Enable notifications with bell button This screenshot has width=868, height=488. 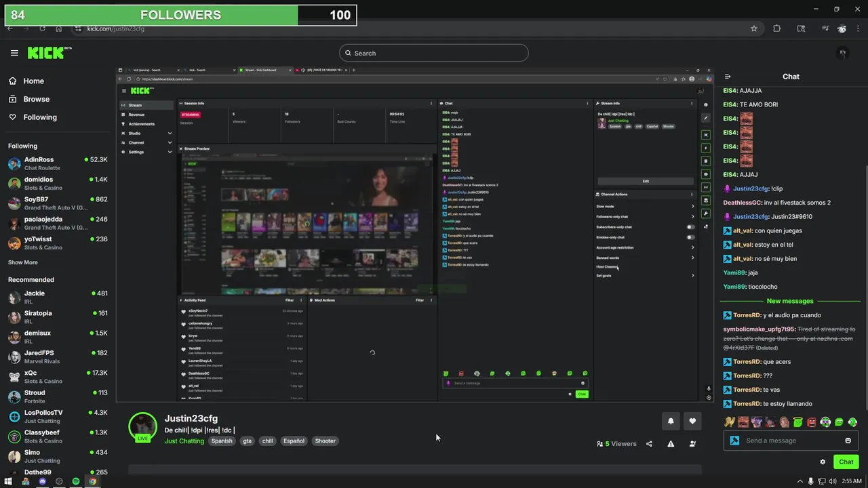(x=671, y=421)
